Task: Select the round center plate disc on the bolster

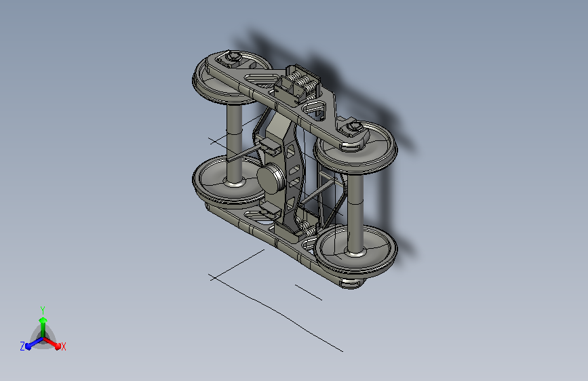Action: (271, 179)
